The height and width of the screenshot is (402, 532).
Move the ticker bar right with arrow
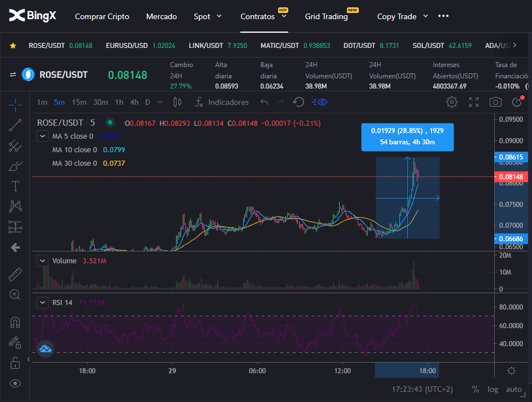pyautogui.click(x=515, y=45)
